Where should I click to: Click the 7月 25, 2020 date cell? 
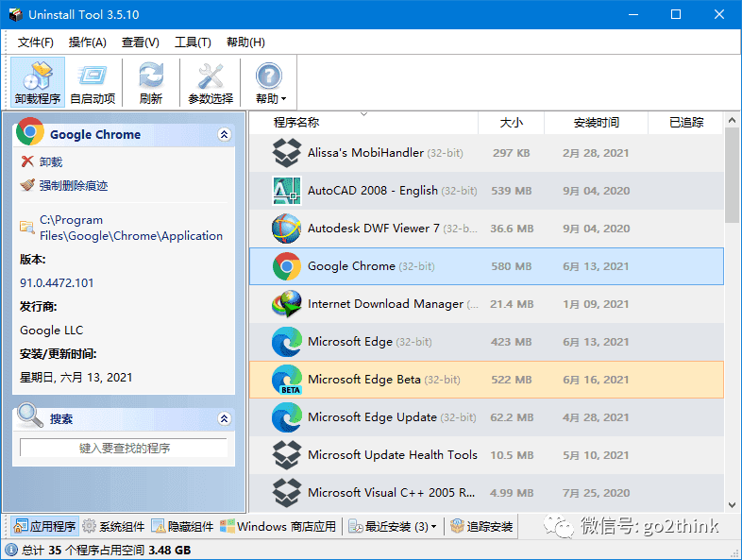596,493
